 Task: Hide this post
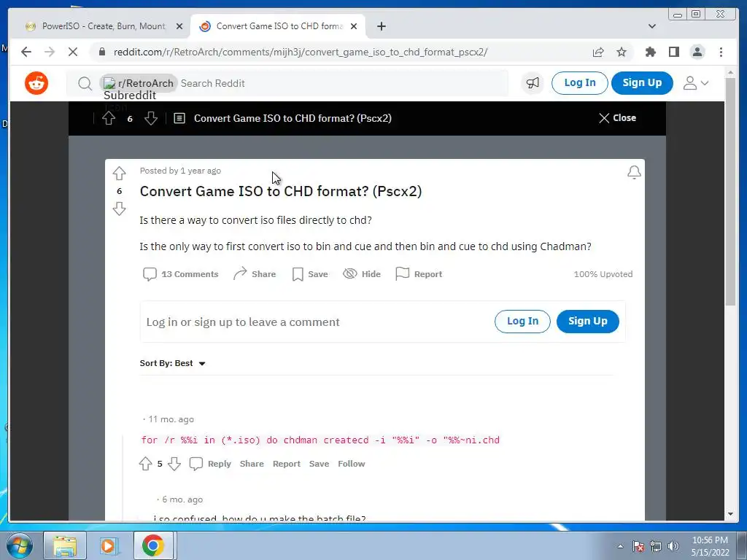tap(362, 274)
